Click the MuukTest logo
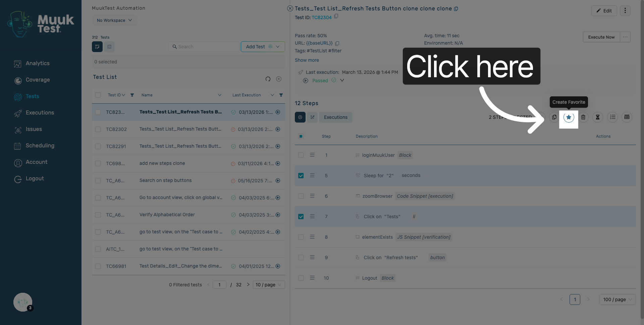Image resolution: width=644 pixels, height=325 pixels. (x=41, y=24)
